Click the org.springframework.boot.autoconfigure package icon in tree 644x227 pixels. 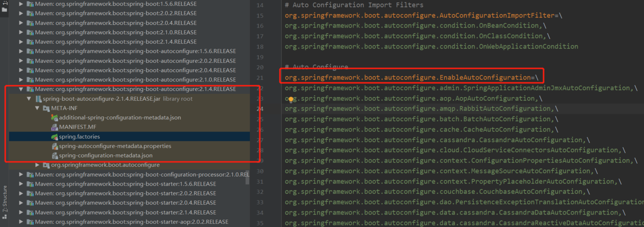(46, 165)
